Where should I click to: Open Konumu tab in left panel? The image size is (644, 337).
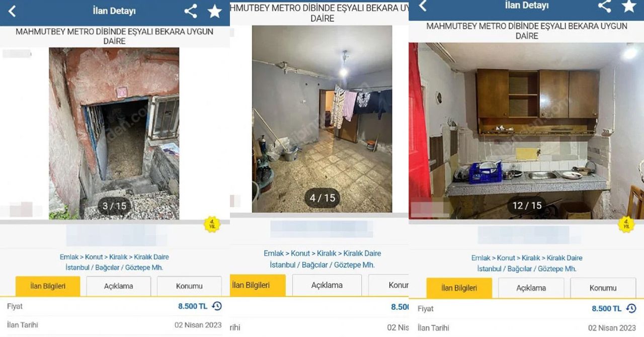(x=189, y=286)
